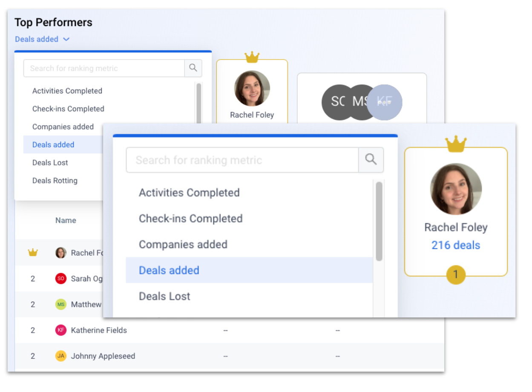Select the highlighted Deals added option
Image resolution: width=532 pixels, height=392 pixels.
coord(168,270)
